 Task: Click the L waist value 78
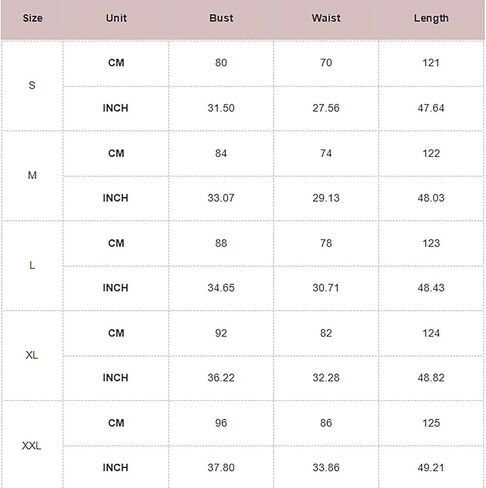[x=326, y=243]
